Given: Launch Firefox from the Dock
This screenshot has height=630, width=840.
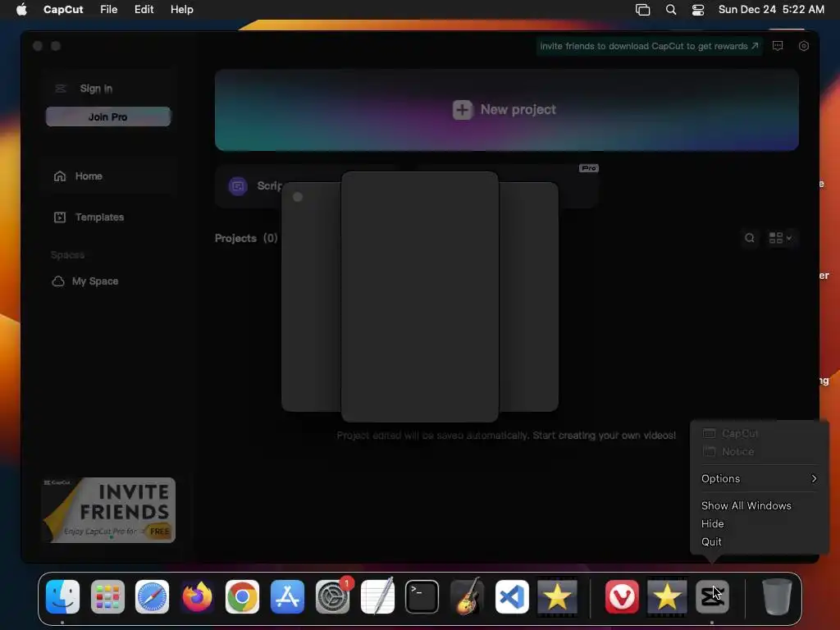Looking at the screenshot, I should (197, 596).
